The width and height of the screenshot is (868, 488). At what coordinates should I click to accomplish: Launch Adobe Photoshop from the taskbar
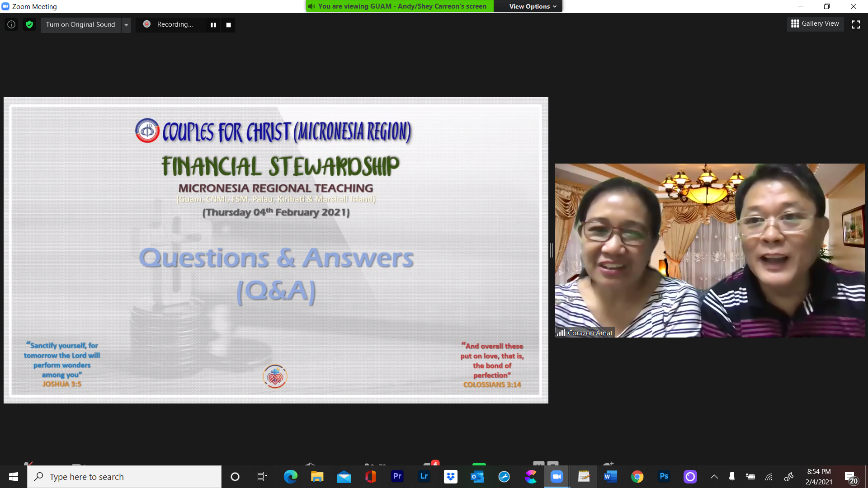pyautogui.click(x=664, y=476)
